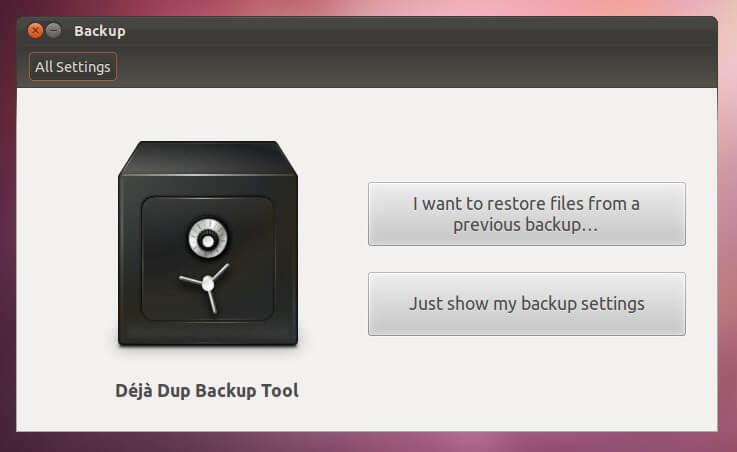Close the Backup window

pos(36,31)
